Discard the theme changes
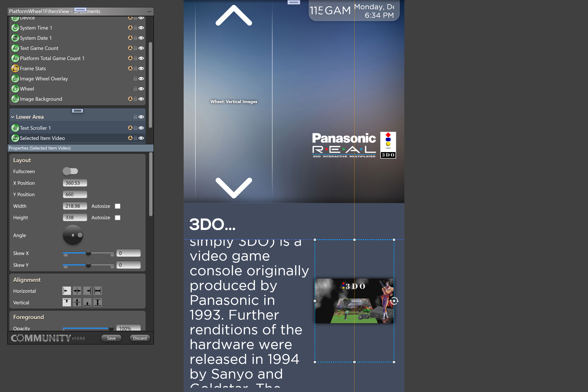Viewport: 588px width, 392px height. coord(140,338)
